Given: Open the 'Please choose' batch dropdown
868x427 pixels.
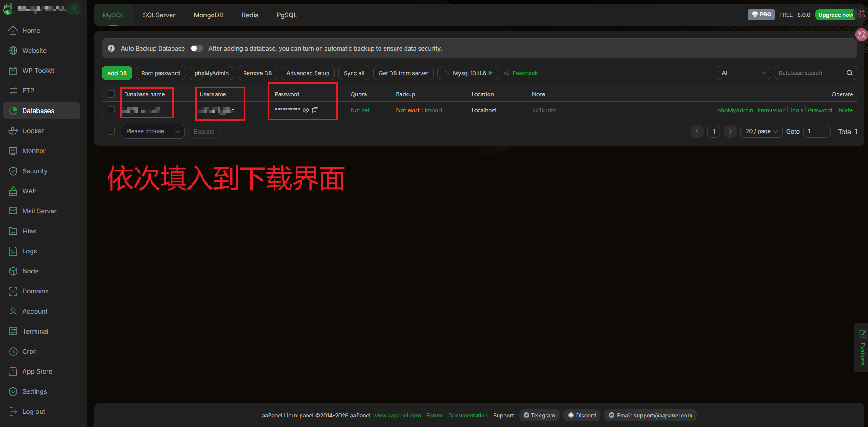Looking at the screenshot, I should coord(152,131).
